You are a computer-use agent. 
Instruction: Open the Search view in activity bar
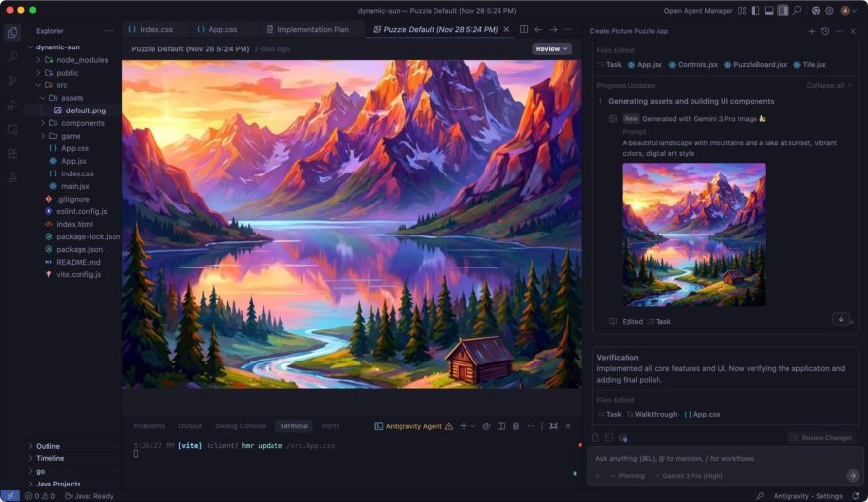tap(13, 56)
